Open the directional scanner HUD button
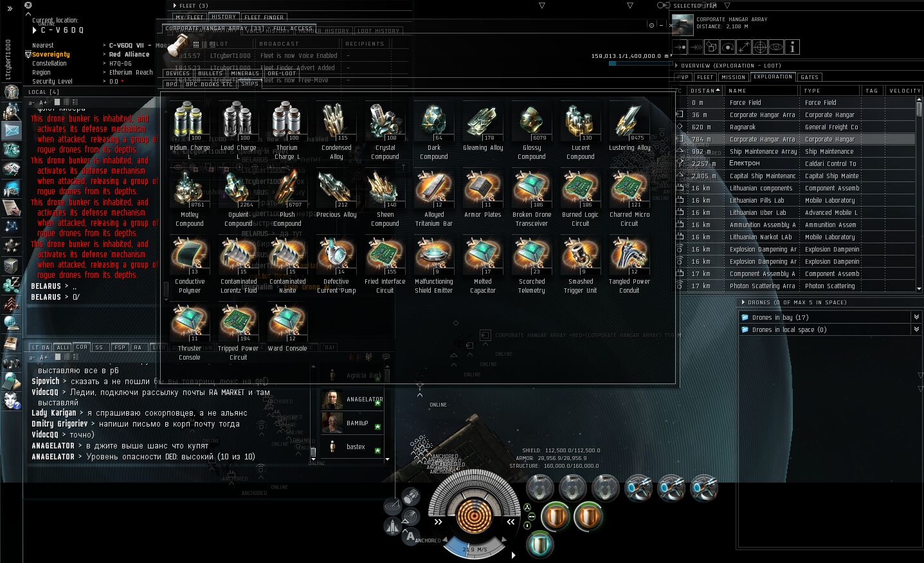924x563 pixels. [x=412, y=516]
